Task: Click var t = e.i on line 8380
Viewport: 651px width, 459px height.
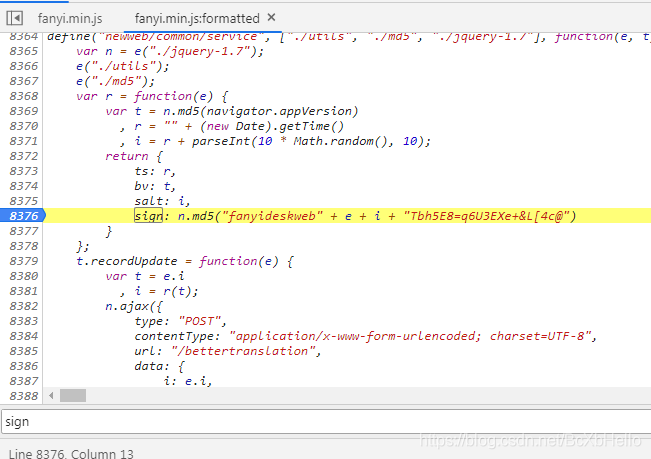Action: 145,276
